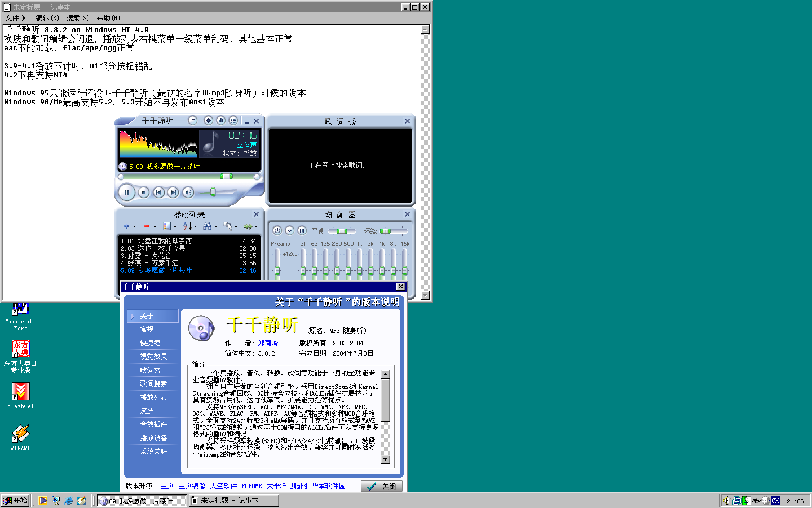Select track 送你一枚开心果 in playlist
Screen dimensions: 812x508
tap(188, 248)
